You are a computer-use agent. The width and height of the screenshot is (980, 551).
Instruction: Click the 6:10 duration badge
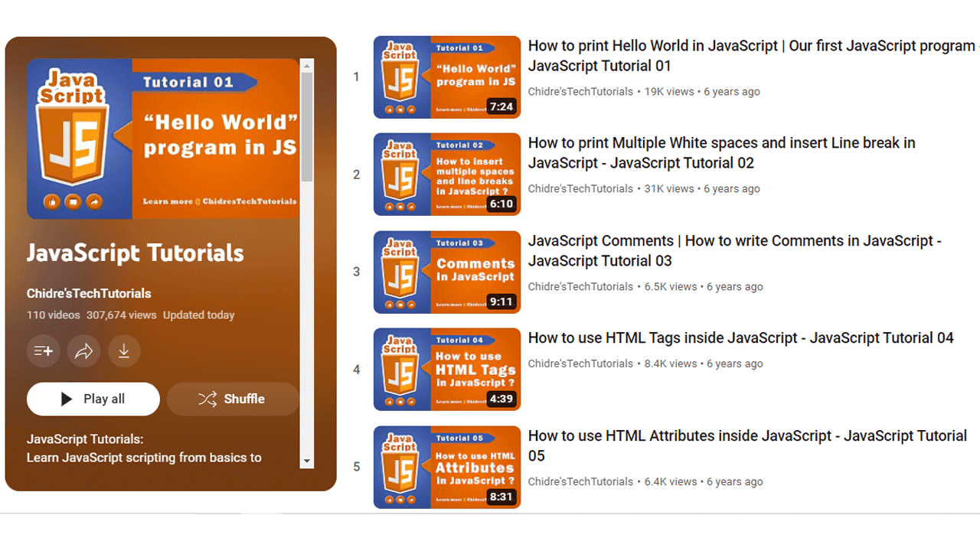(x=501, y=204)
